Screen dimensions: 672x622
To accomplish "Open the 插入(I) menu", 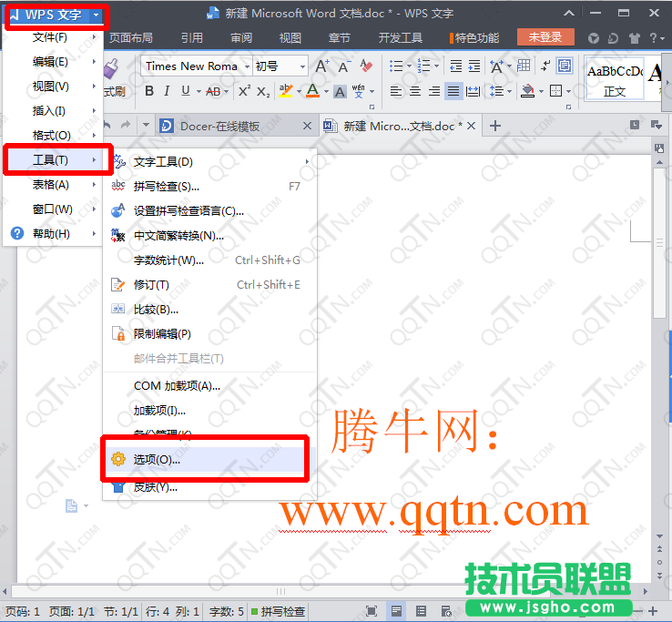I will [x=53, y=111].
